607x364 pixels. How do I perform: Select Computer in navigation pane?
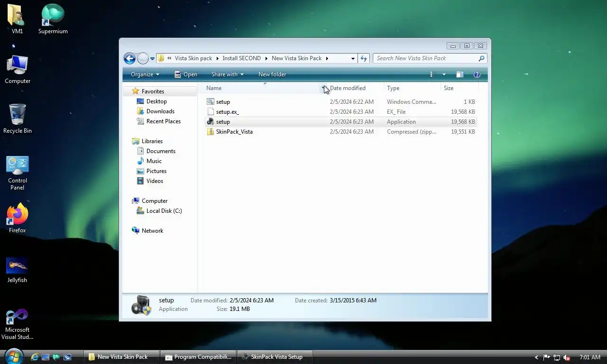click(x=155, y=201)
